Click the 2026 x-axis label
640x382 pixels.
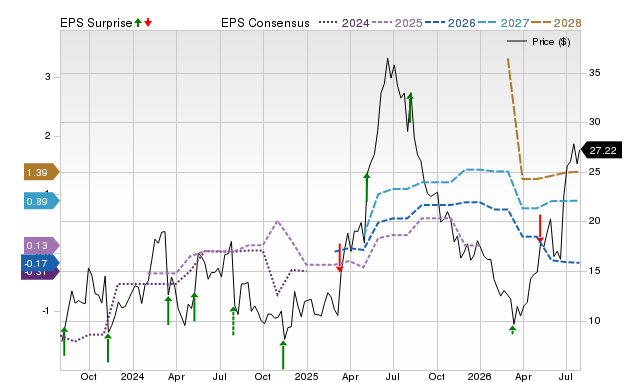[479, 376]
